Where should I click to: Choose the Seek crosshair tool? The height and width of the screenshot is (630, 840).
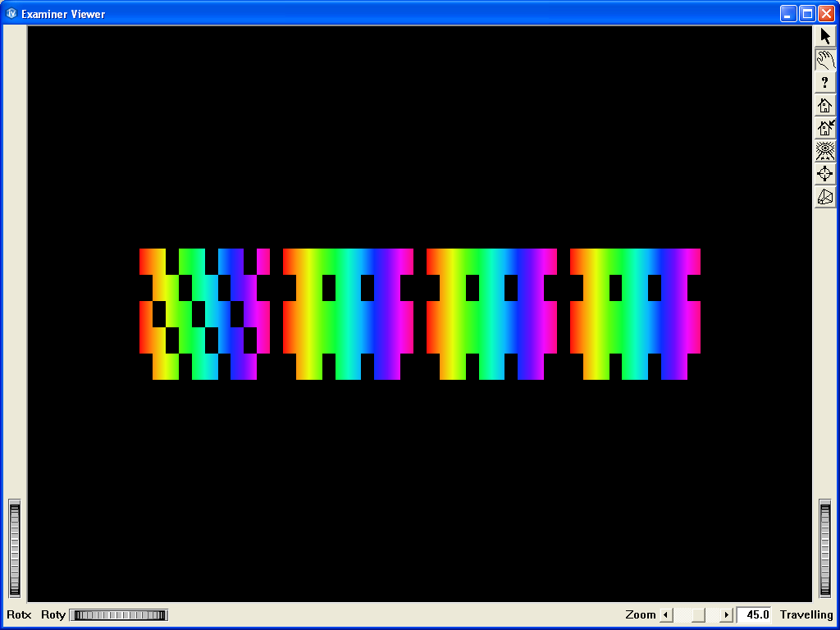coord(825,174)
